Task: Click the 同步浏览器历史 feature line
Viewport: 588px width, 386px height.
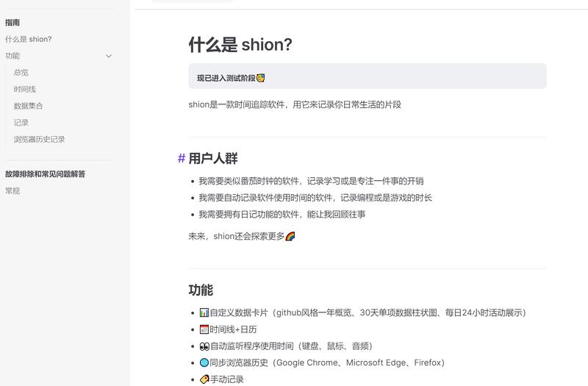Action: pyautogui.click(x=322, y=362)
